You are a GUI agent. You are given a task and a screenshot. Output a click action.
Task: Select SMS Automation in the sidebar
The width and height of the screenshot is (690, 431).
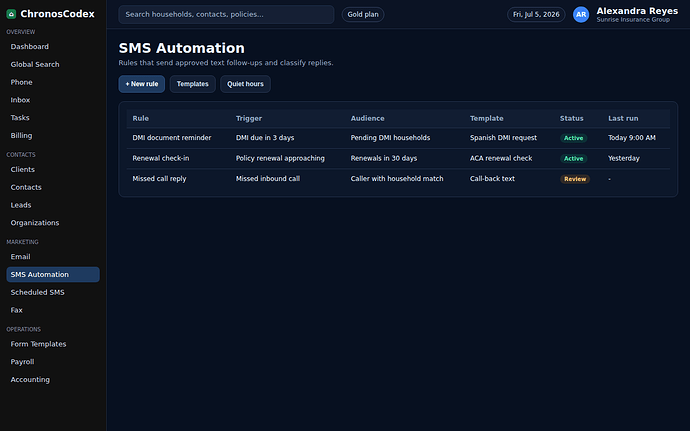(53, 274)
